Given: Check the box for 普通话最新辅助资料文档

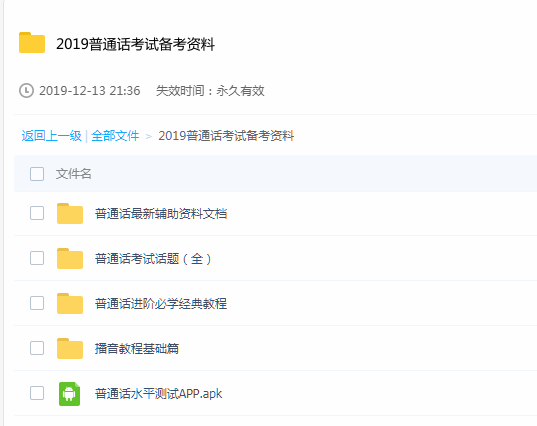Looking at the screenshot, I should pos(37,213).
